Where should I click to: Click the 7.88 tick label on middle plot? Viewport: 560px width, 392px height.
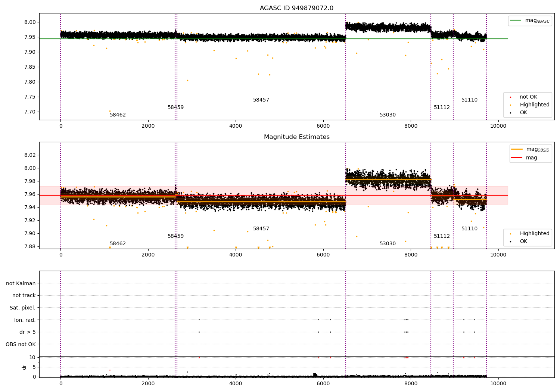[x=30, y=246]
